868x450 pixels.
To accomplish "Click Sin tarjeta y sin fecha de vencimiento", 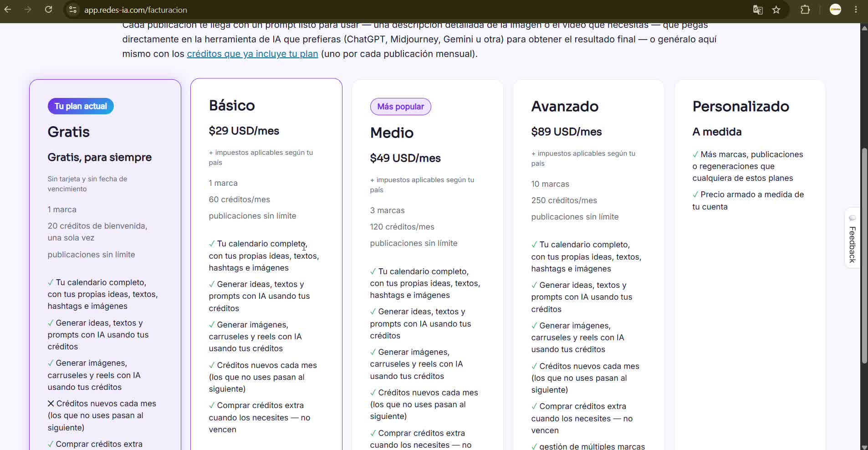I will 87,184.
